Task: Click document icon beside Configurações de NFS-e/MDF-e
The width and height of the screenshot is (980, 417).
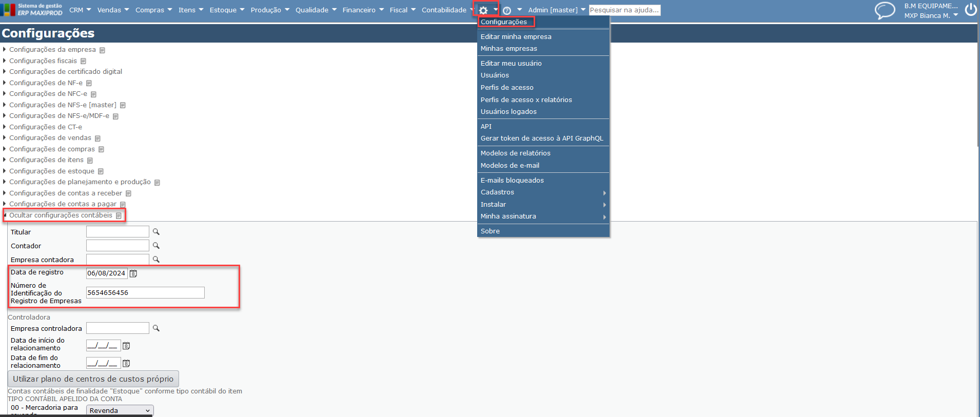Action: (115, 116)
